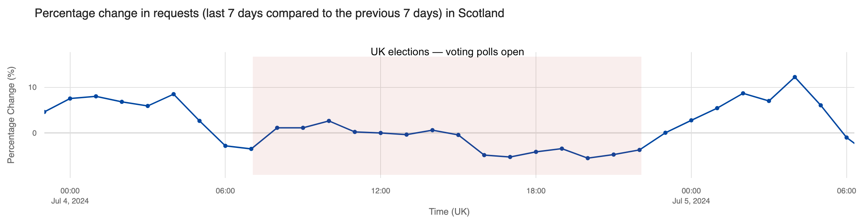Click the data point at 06:00 on Jul 5
The image size is (868, 221).
click(846, 137)
